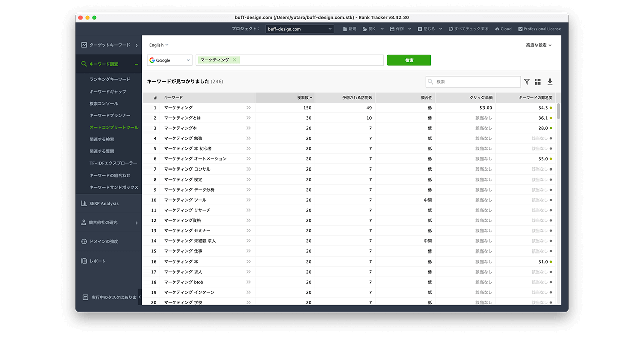The width and height of the screenshot is (644, 337).
Task: Open the buff-design.com project dropdown
Action: click(x=299, y=29)
